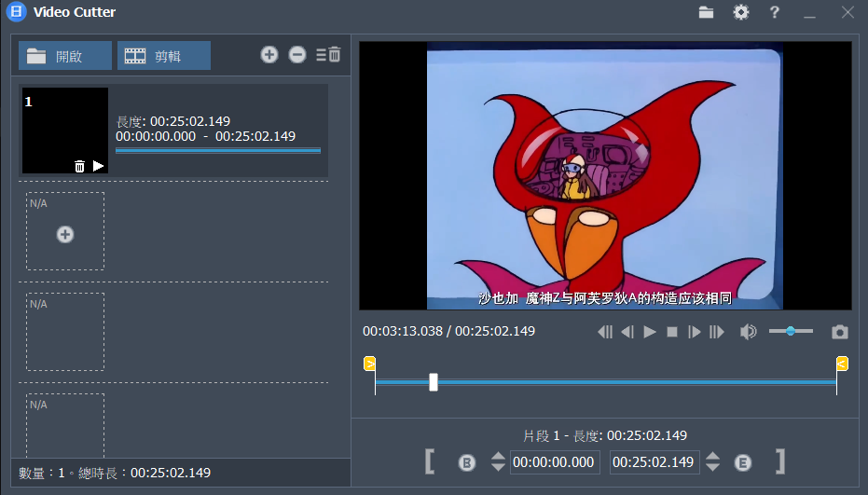The image size is (868, 495).
Task: Adjust the volume slider
Action: pyautogui.click(x=791, y=331)
